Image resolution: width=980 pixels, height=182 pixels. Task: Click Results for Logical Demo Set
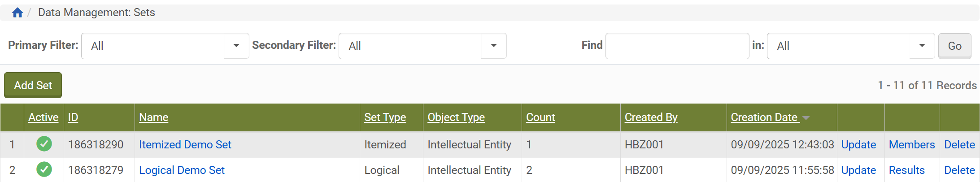point(906,170)
